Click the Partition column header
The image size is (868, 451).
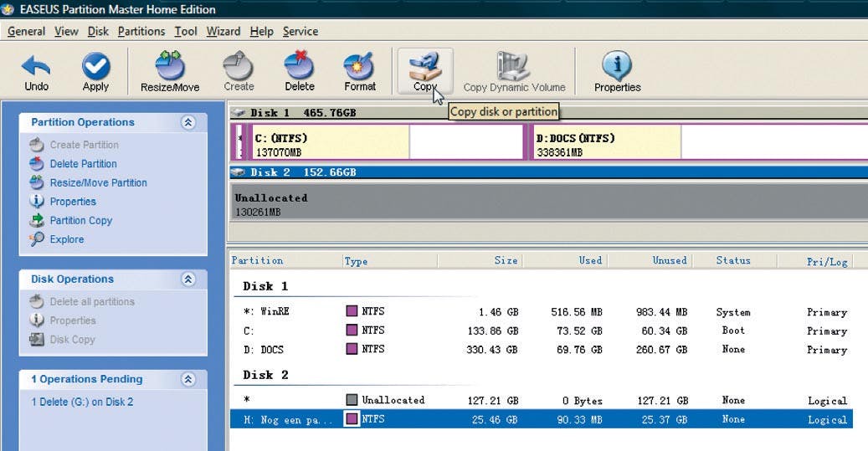click(x=286, y=260)
